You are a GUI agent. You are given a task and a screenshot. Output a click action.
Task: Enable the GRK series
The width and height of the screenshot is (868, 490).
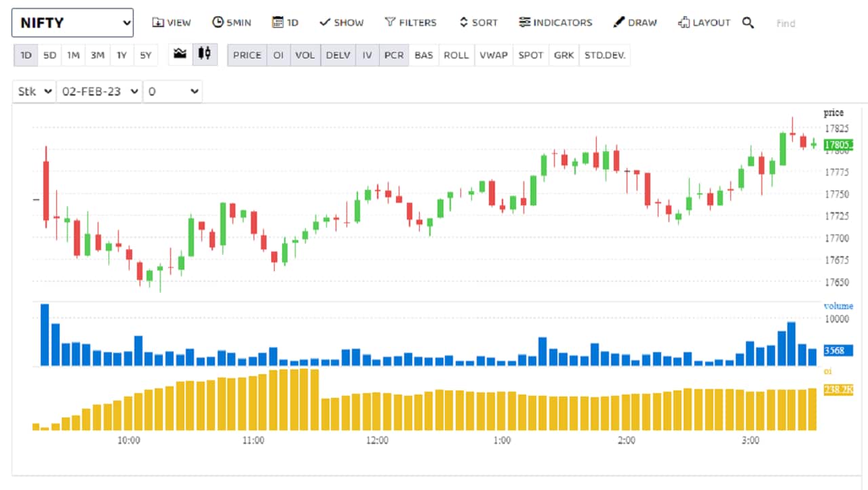click(x=564, y=56)
